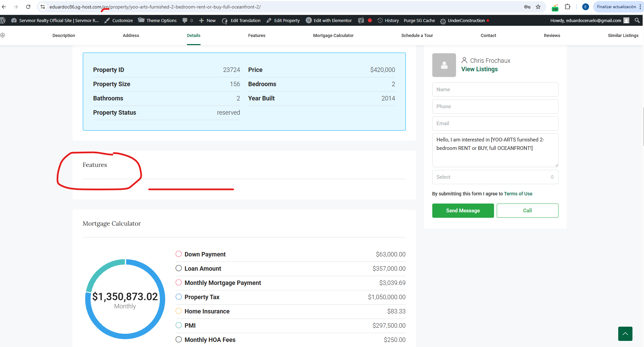Open the browser extensions puzzle icon
644x347 pixels.
[567, 7]
